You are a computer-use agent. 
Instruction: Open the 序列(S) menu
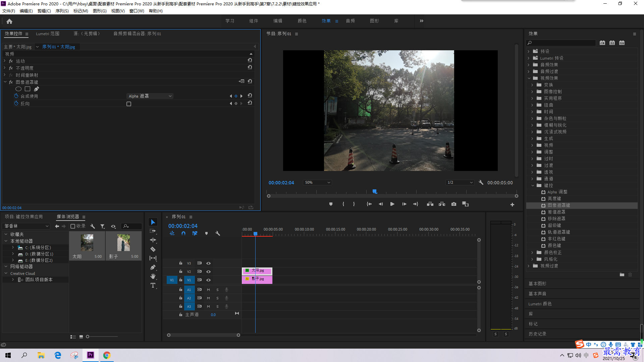[62, 11]
